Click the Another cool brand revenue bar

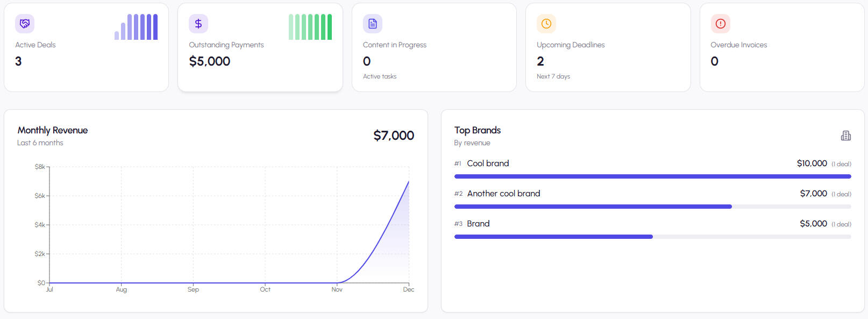point(593,207)
